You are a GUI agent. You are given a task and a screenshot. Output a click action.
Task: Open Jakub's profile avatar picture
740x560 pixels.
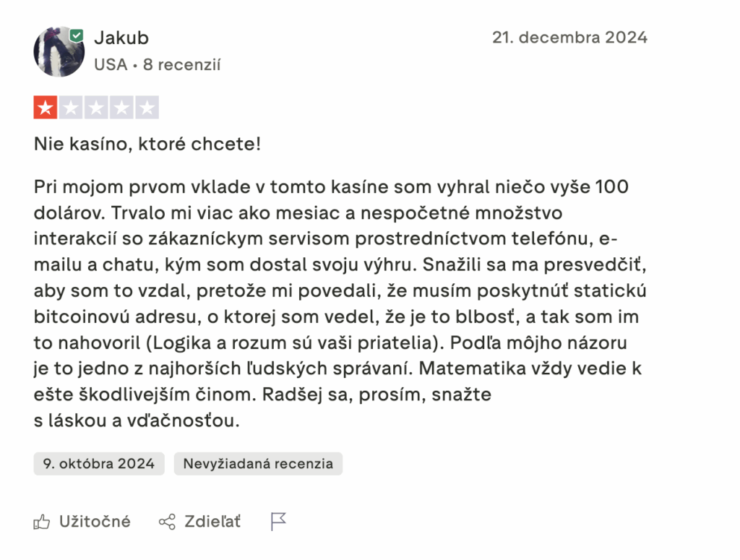[x=59, y=53]
